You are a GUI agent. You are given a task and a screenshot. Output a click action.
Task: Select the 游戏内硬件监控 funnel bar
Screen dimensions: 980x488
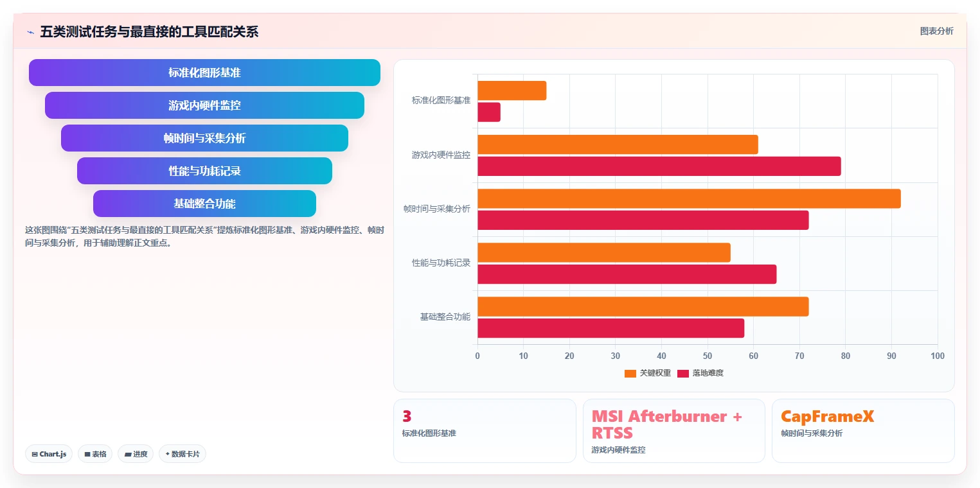click(x=204, y=105)
